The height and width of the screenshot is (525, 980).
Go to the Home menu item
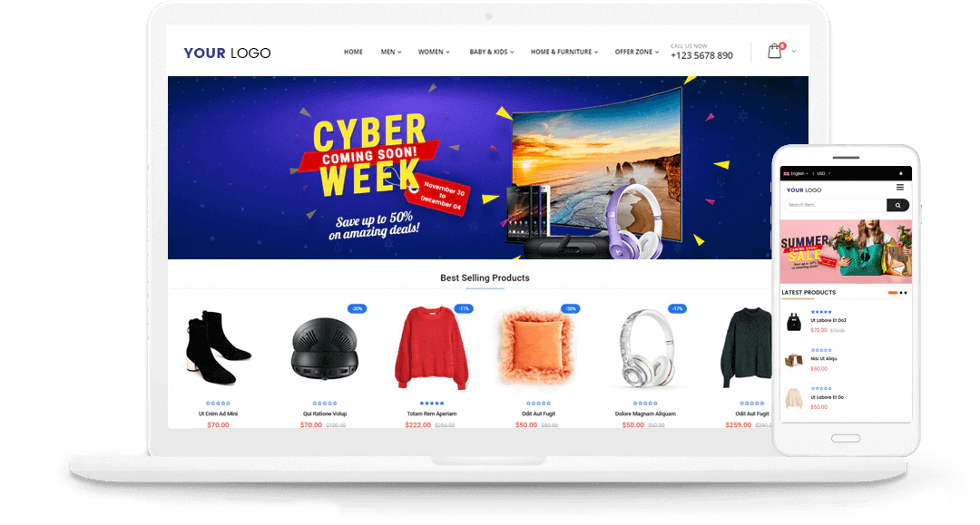pyautogui.click(x=353, y=52)
